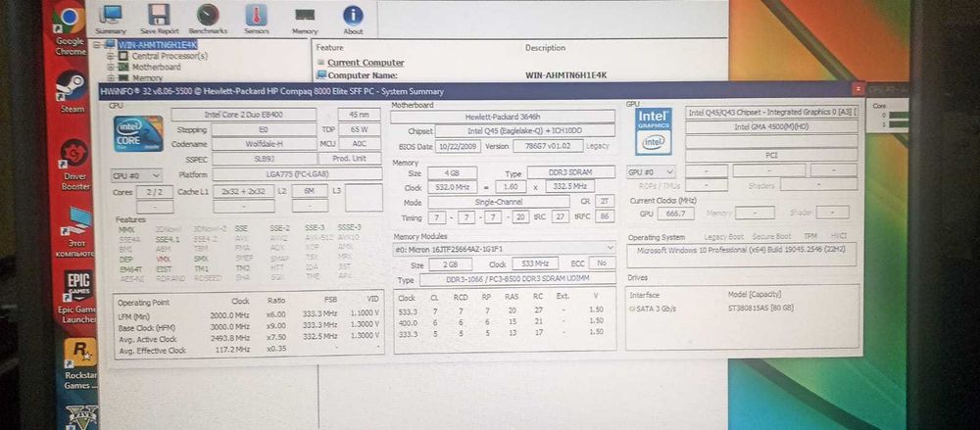This screenshot has width=980, height=430.
Task: Click the VMX feature flag
Action: point(163,259)
